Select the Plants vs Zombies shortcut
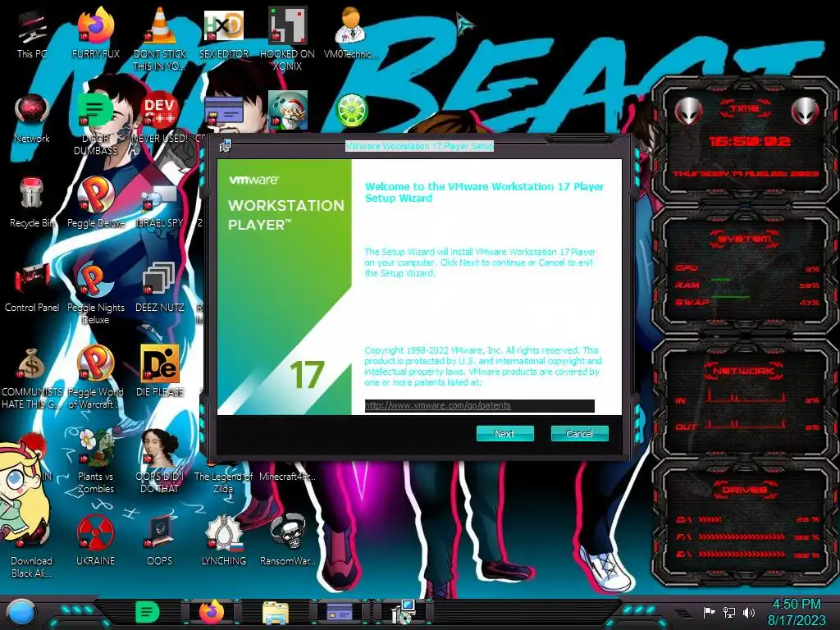The width and height of the screenshot is (840, 630). (95, 461)
